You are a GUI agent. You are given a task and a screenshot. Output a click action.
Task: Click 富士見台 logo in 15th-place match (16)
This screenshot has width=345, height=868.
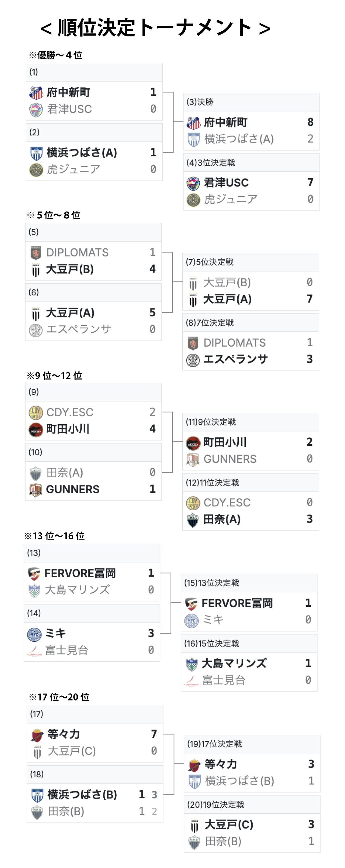[x=191, y=680]
